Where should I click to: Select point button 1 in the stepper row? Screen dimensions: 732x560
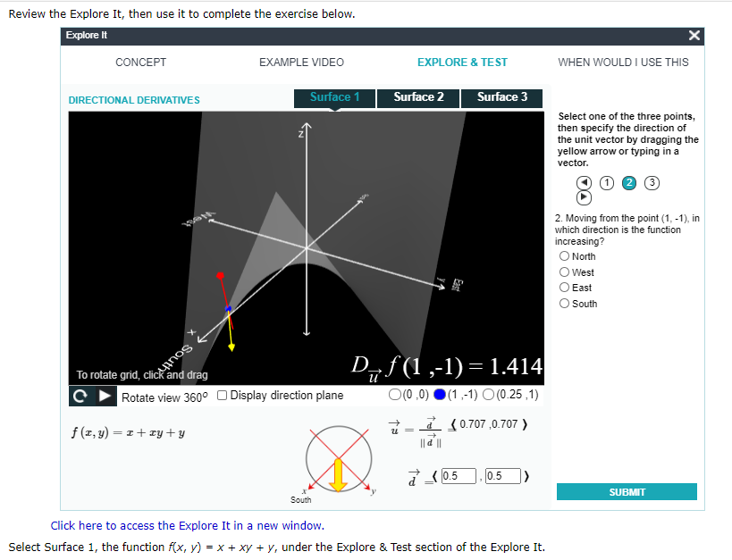click(x=606, y=182)
